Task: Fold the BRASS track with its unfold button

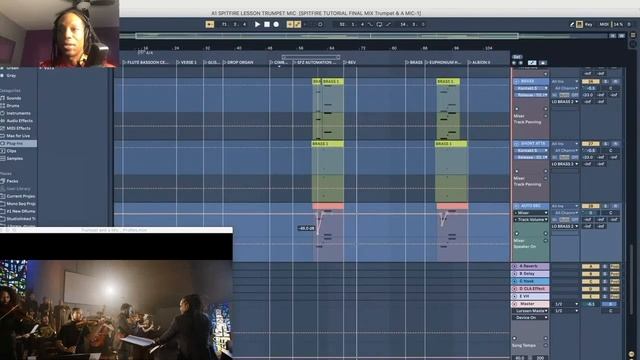Action: 516,82
